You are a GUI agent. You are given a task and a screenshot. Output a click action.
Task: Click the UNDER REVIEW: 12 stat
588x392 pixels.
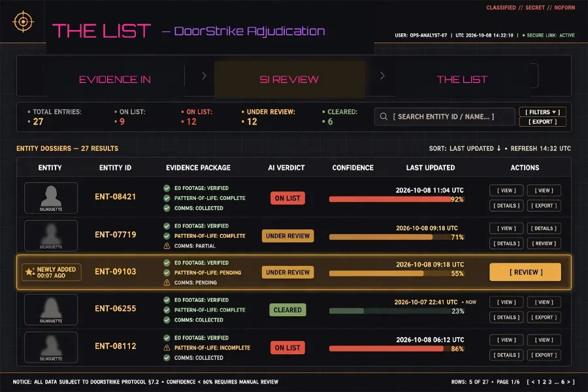tap(269, 117)
